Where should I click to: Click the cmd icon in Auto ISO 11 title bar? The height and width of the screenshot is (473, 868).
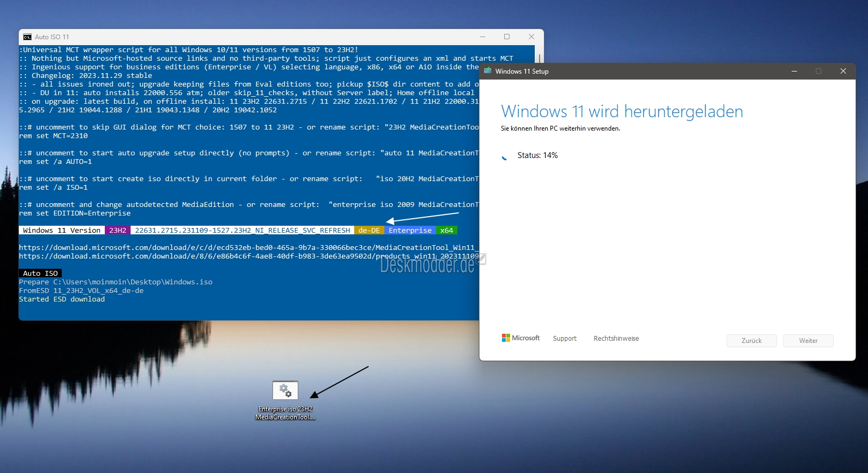tap(27, 37)
